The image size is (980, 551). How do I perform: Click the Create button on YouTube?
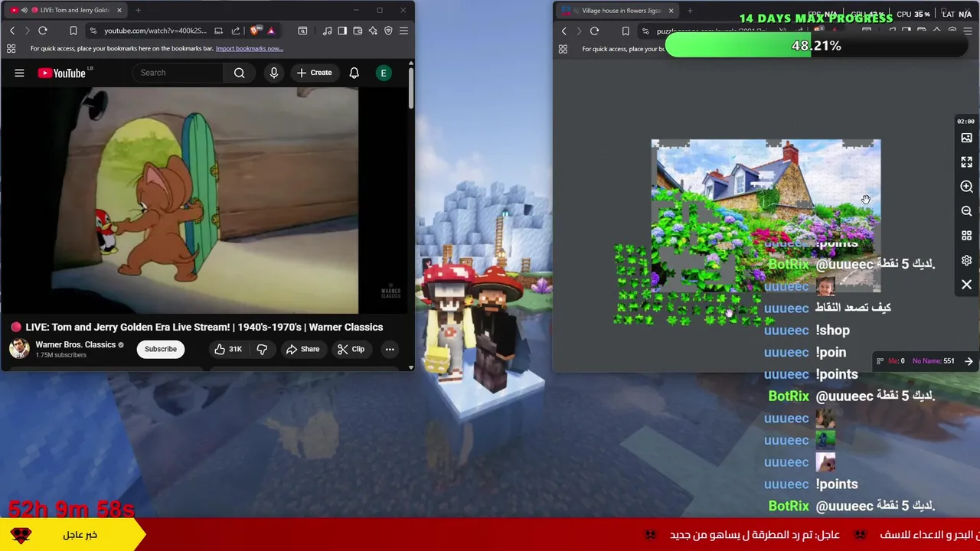tap(314, 73)
